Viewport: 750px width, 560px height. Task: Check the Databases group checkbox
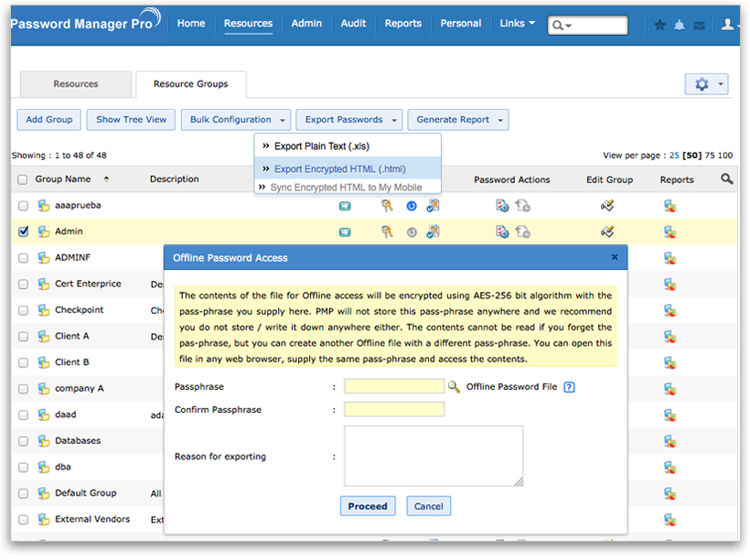pyautogui.click(x=23, y=441)
